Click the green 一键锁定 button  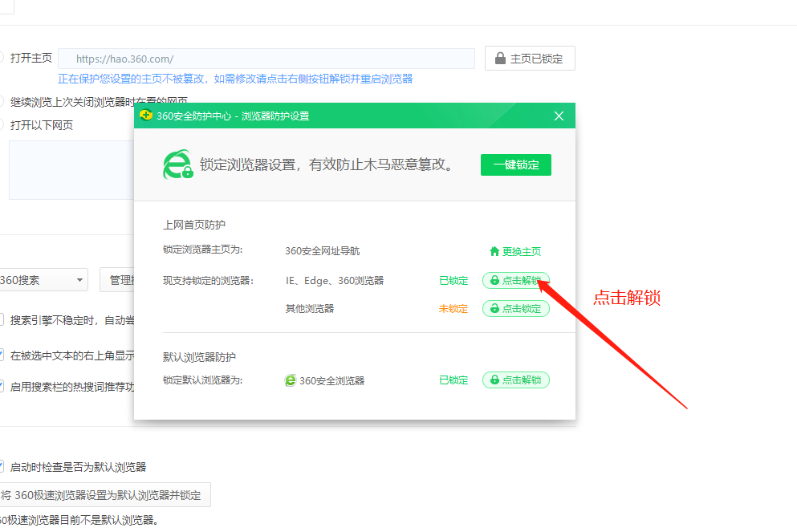coord(516,164)
